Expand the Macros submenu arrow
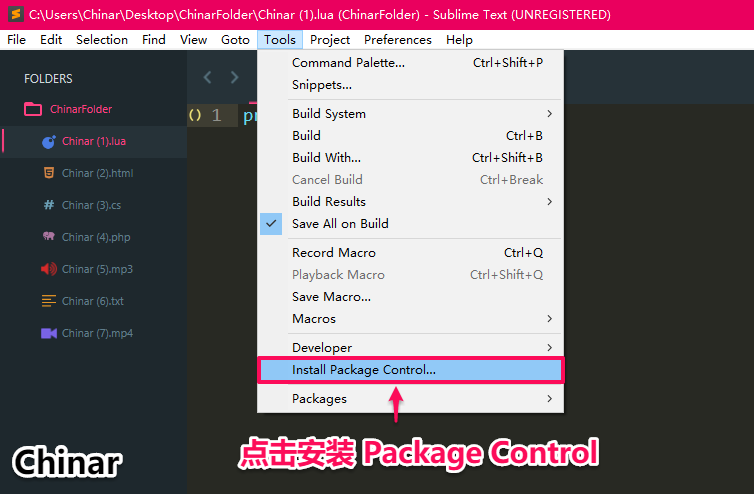 549,319
